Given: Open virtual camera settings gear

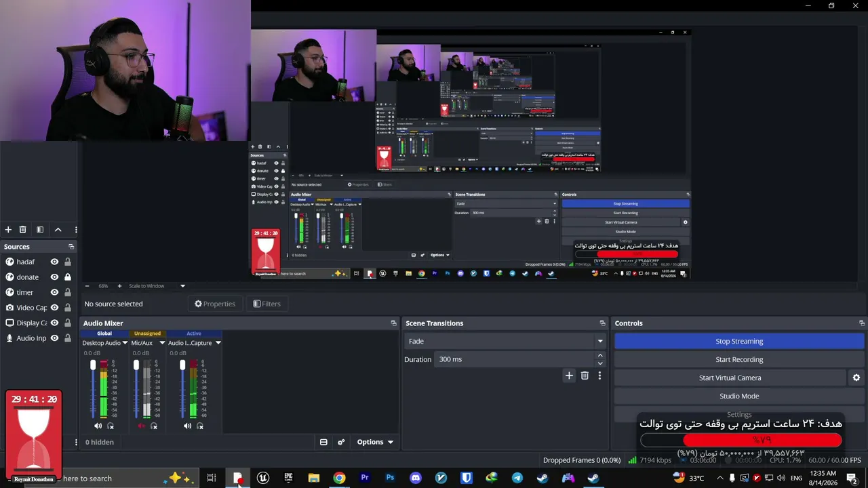Looking at the screenshot, I should [856, 378].
